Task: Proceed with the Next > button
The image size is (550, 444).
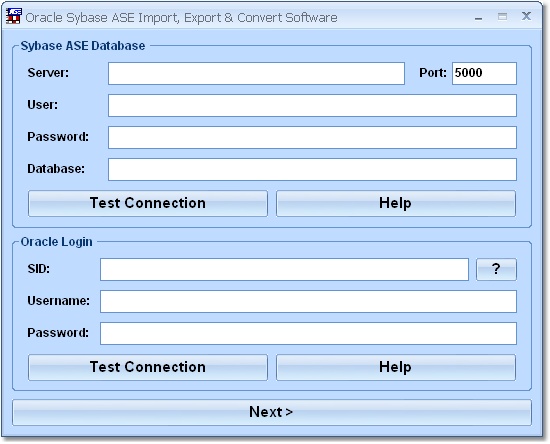Action: pyautogui.click(x=272, y=412)
